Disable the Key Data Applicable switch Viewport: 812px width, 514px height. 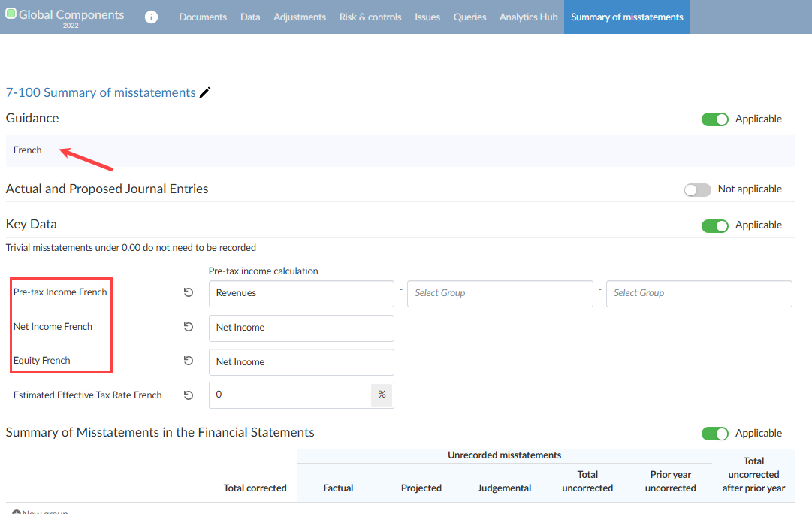click(x=714, y=225)
